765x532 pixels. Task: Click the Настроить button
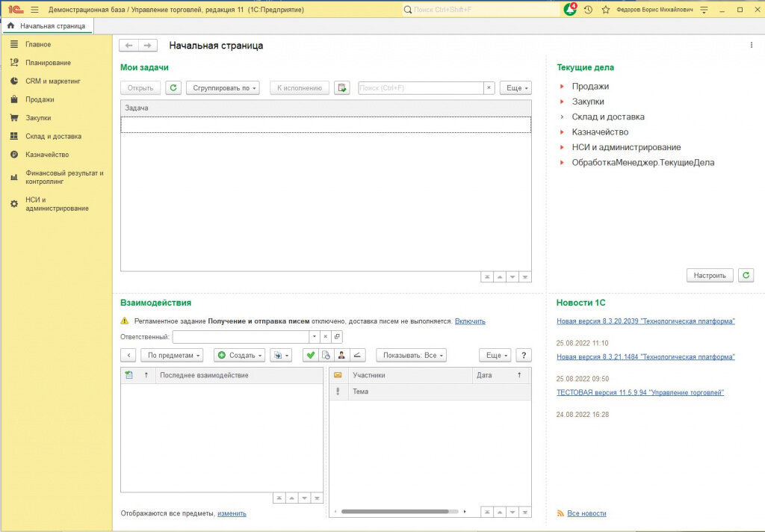click(710, 275)
